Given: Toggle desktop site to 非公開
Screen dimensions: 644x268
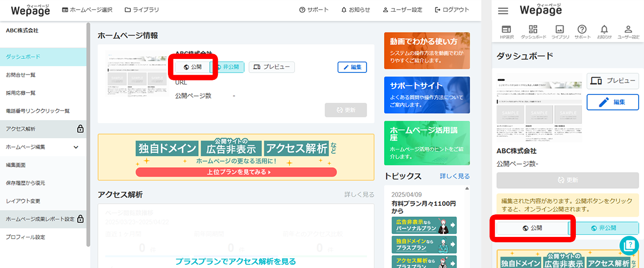Looking at the screenshot, I should coord(228,67).
